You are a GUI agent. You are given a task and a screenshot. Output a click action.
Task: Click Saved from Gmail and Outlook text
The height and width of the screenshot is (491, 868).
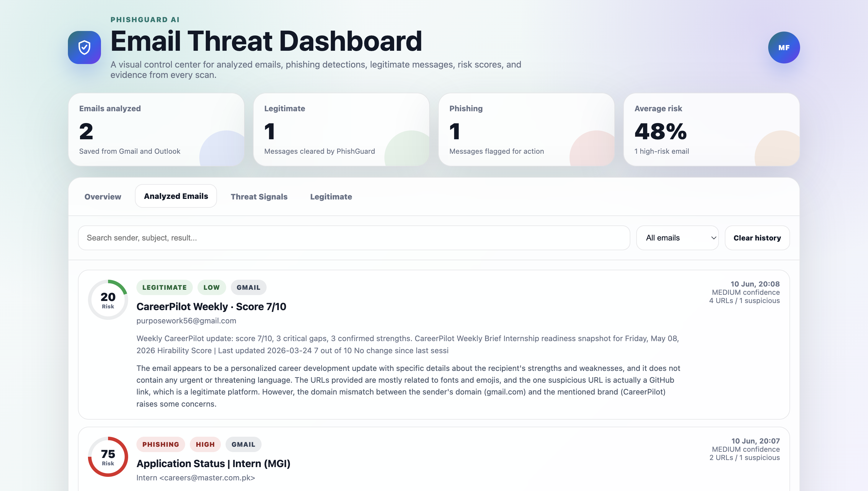coord(130,151)
